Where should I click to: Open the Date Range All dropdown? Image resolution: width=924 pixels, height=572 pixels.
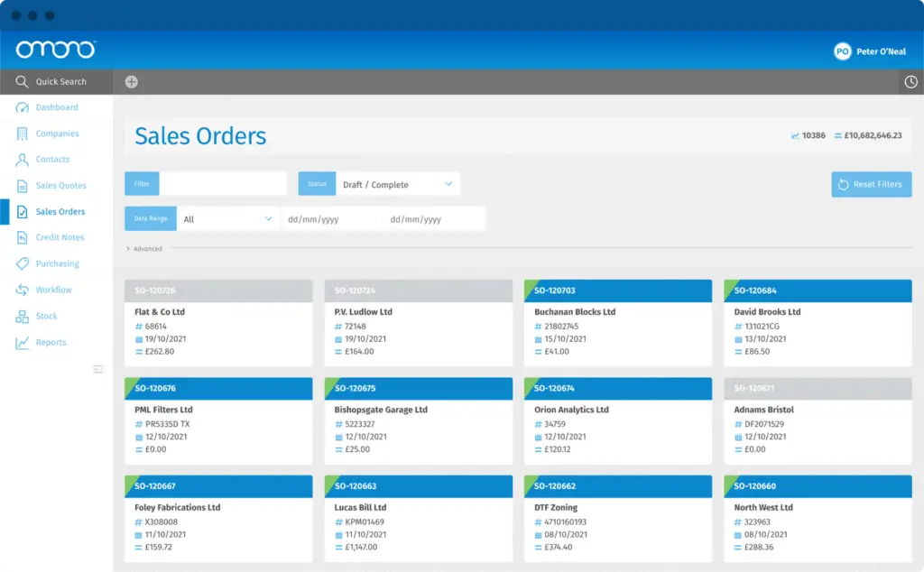[x=228, y=219]
